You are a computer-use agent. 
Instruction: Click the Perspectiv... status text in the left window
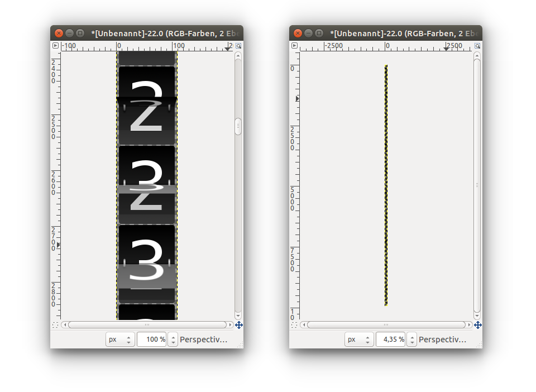tap(203, 340)
